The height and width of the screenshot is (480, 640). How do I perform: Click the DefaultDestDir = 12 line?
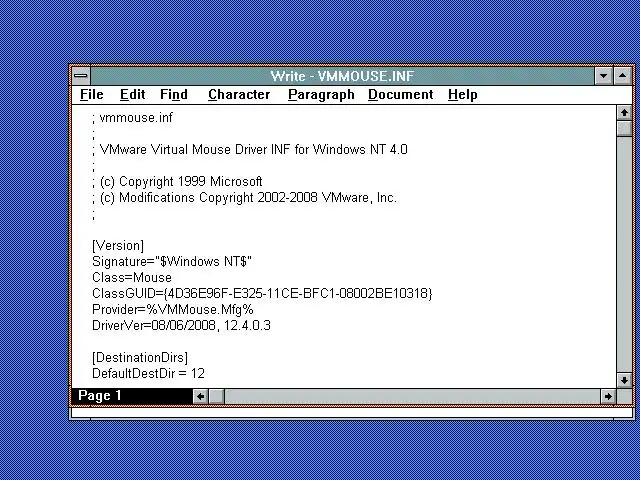[x=148, y=373]
